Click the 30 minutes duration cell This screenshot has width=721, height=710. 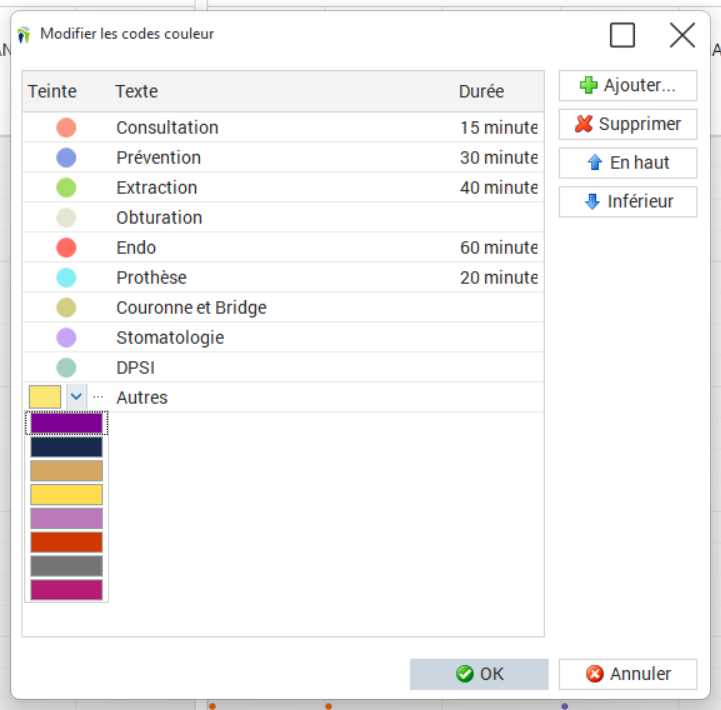point(499,158)
